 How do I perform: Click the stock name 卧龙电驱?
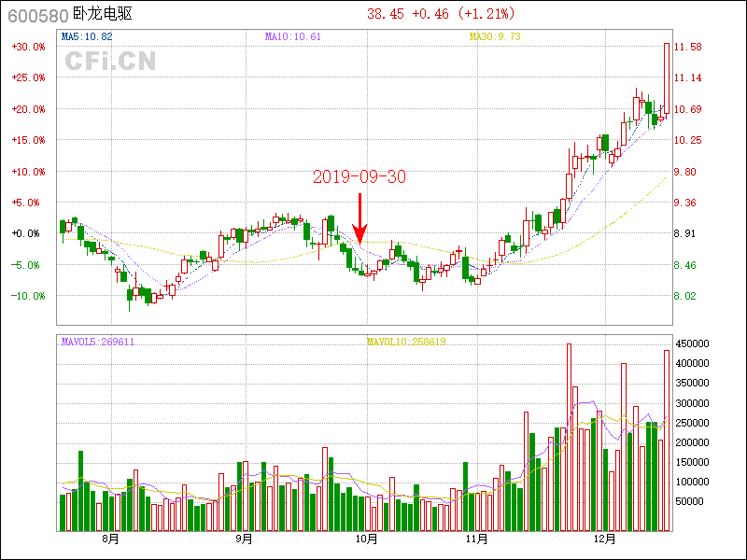point(102,15)
